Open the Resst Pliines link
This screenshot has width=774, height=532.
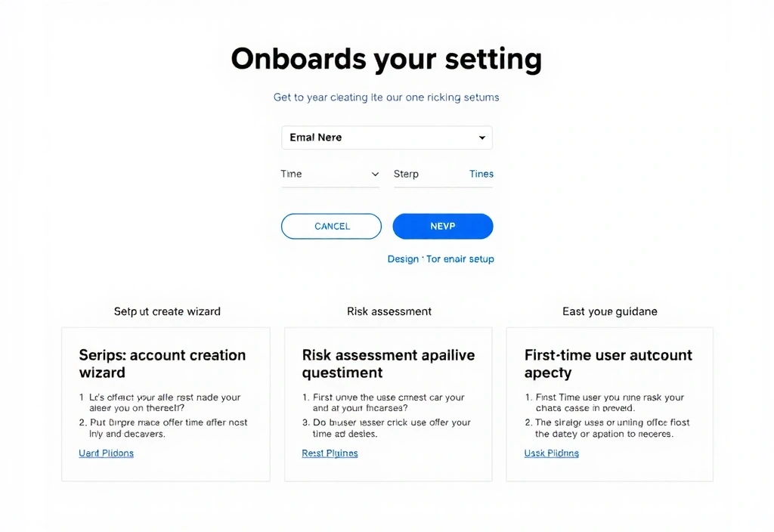coord(330,453)
